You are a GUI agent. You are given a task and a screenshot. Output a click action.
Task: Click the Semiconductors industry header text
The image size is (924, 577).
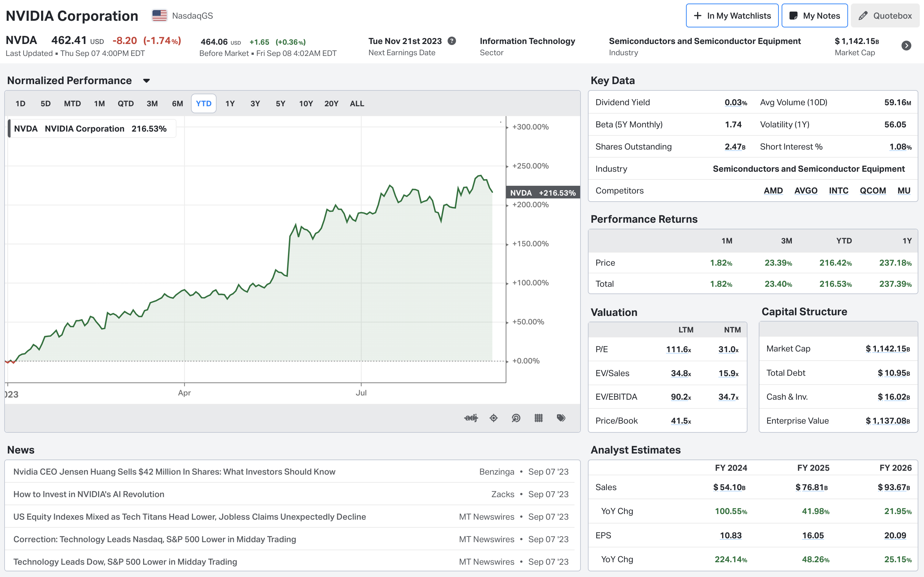[704, 41]
